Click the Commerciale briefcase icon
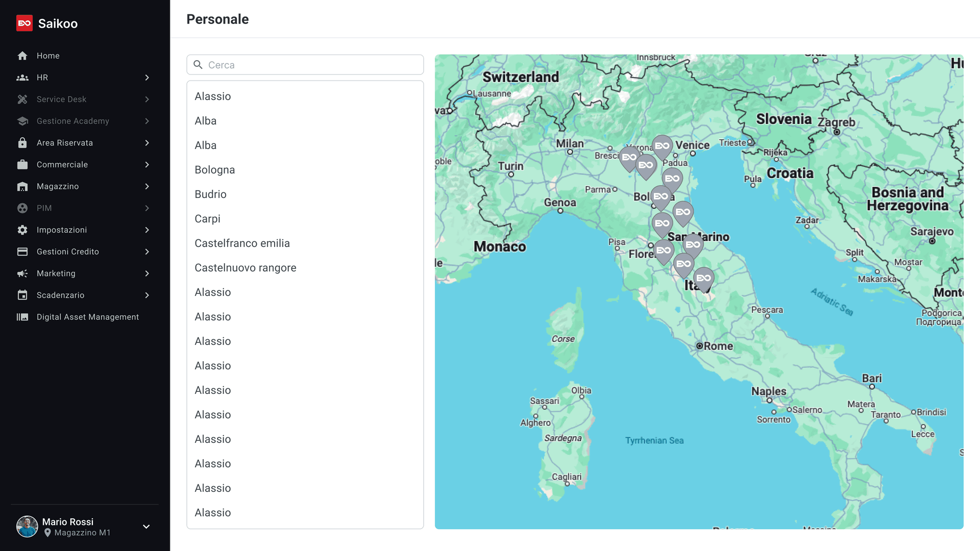The image size is (980, 551). (x=22, y=164)
